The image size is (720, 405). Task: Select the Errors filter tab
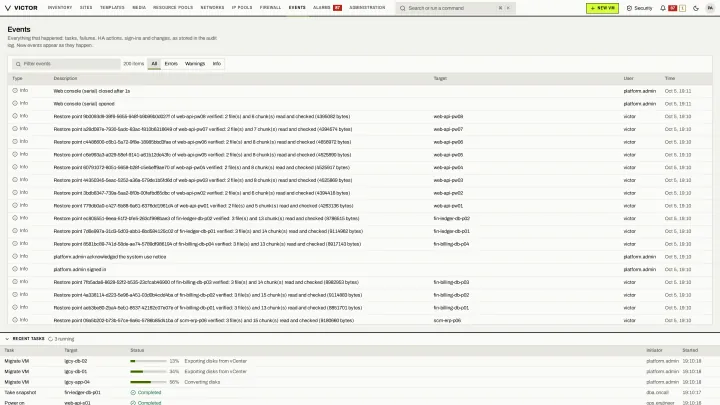tap(171, 64)
